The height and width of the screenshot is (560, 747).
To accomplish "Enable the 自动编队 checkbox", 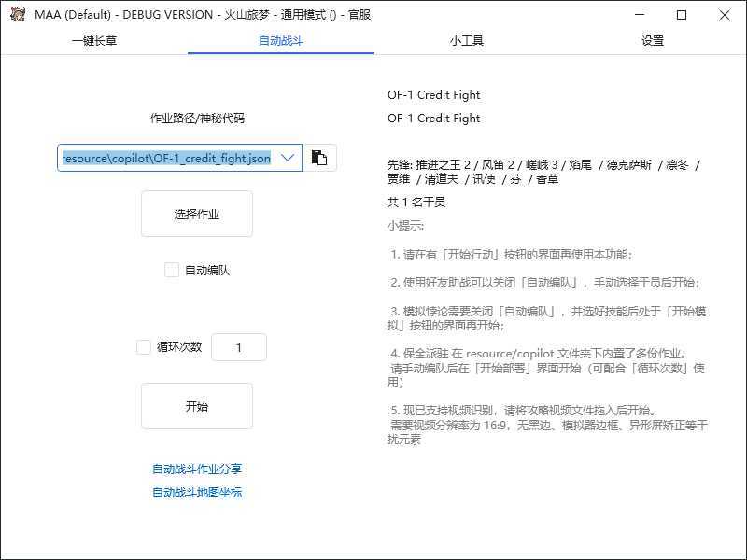I will coord(172,270).
